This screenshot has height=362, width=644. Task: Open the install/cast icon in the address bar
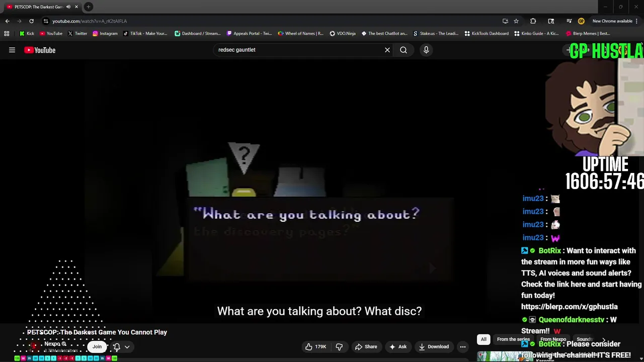coord(505,21)
